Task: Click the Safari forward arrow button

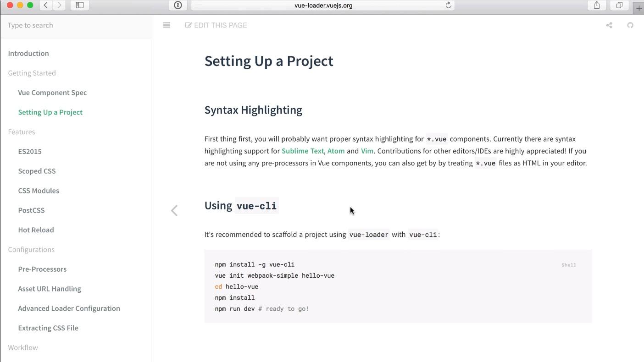Action: coord(59,5)
